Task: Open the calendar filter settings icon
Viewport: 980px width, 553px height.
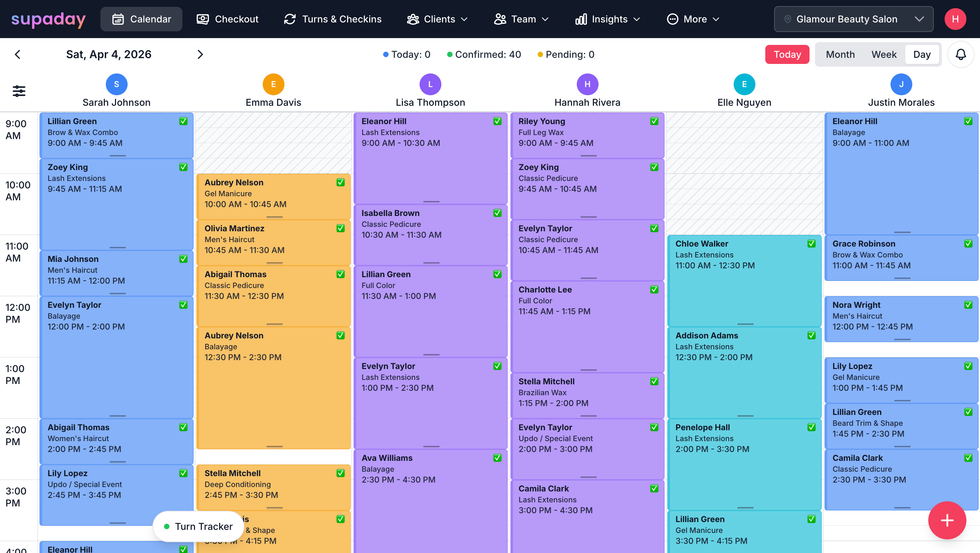Action: tap(19, 91)
